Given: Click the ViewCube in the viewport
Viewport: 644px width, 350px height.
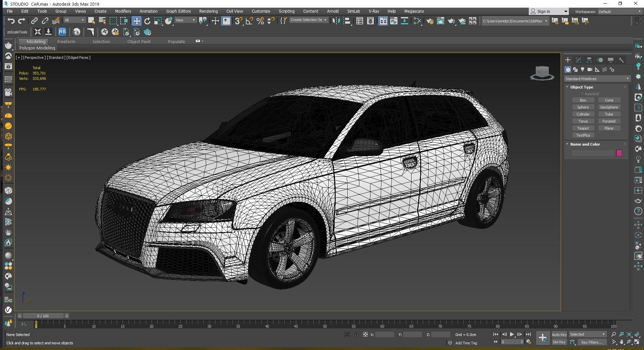Looking at the screenshot, I should 542,73.
